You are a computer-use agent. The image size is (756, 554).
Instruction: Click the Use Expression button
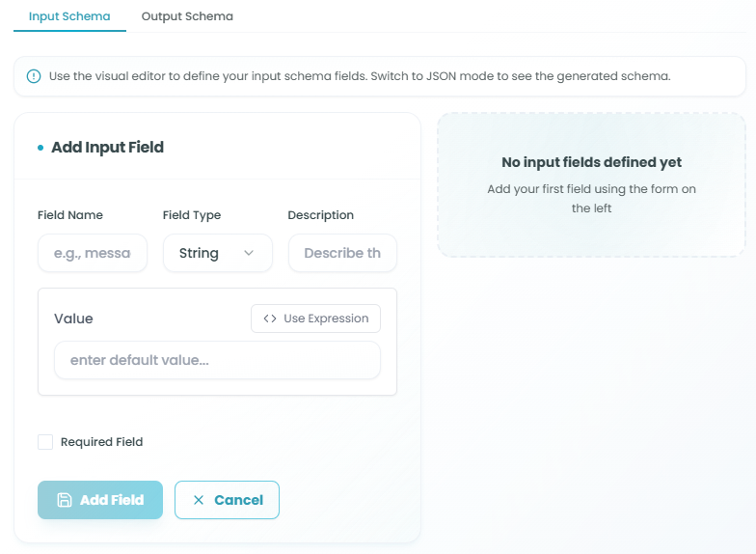click(x=315, y=319)
